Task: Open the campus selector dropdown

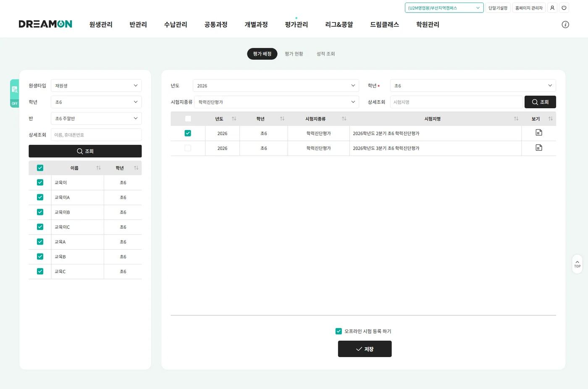Action: point(444,8)
